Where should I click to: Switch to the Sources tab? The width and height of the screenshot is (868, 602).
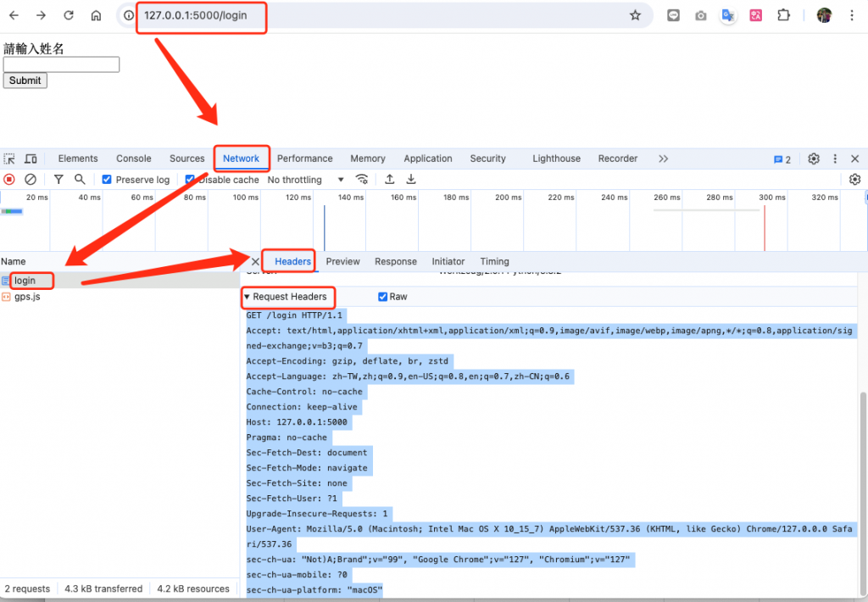[x=187, y=159]
